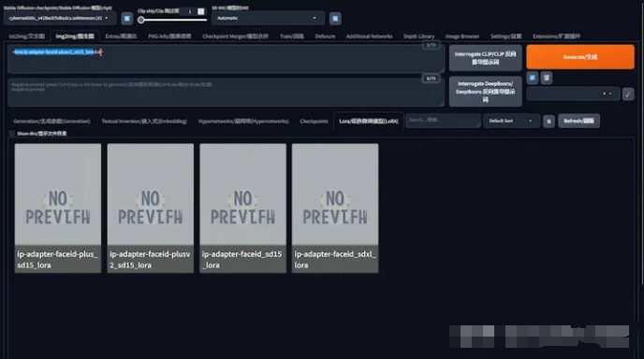Enable the Show dirs checkbox
This screenshot has height=359, width=644.
point(12,134)
